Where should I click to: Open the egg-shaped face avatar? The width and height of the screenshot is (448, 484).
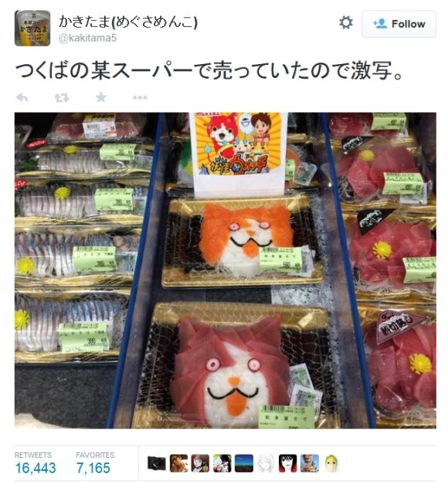(331, 463)
